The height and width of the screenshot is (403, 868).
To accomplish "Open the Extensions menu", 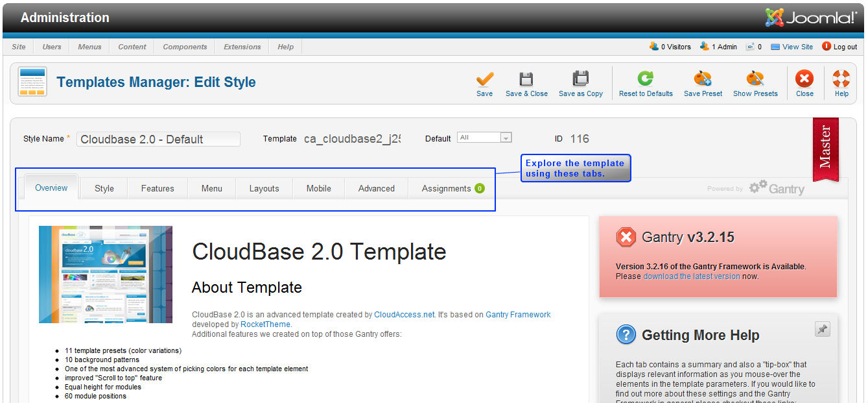I will (x=242, y=47).
